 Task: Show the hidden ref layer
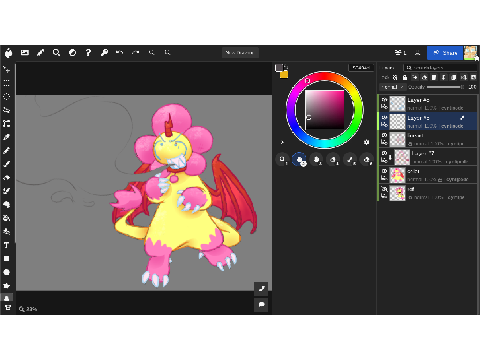point(384,189)
